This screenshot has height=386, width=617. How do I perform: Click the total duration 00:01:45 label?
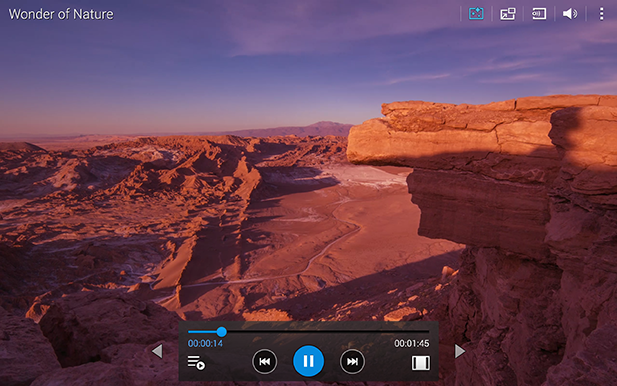(412, 344)
